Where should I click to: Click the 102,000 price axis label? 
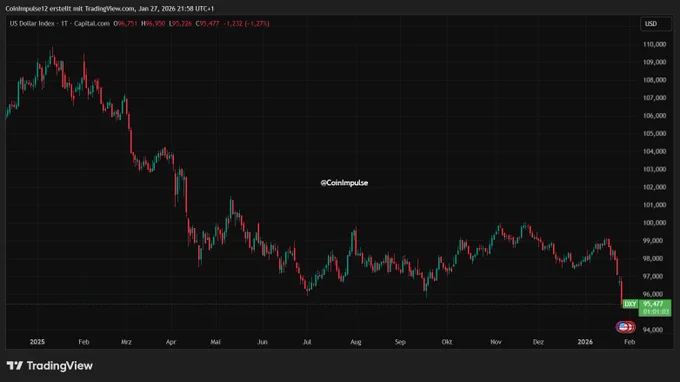pyautogui.click(x=654, y=187)
